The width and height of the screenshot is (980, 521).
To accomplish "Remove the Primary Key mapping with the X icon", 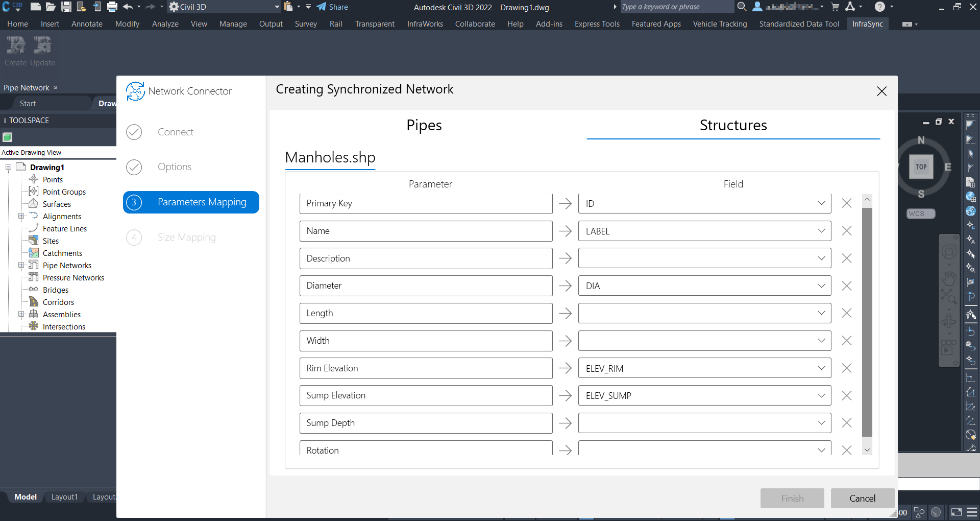I will pos(846,203).
